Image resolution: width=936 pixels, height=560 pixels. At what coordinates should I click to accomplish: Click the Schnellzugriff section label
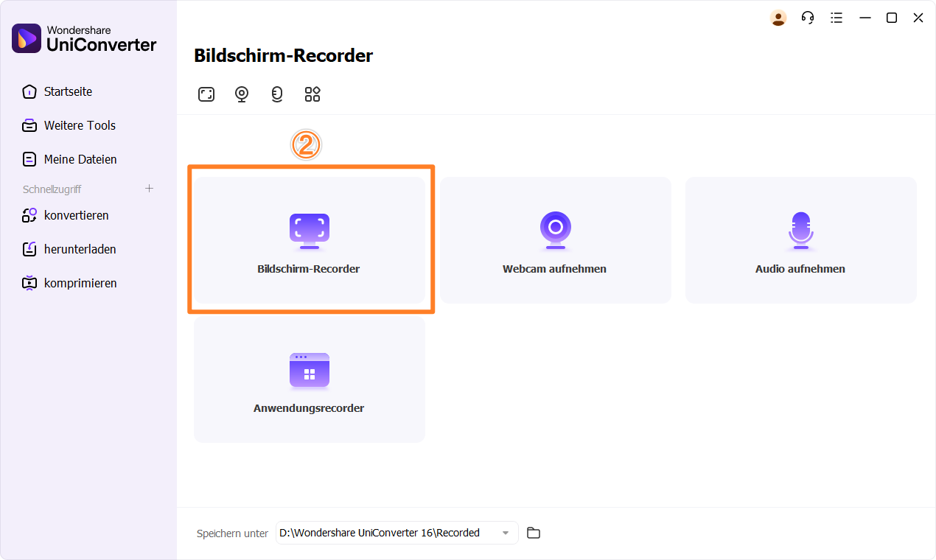coord(51,189)
